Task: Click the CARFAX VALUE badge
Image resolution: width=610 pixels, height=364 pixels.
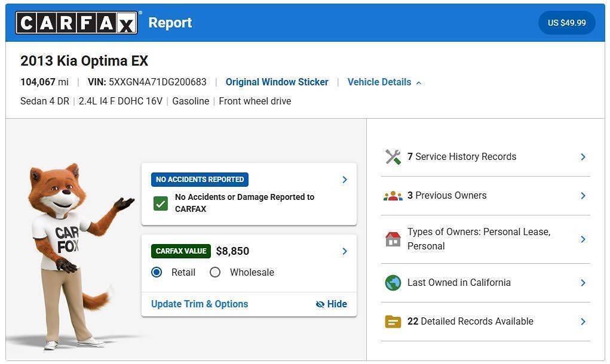Action: (181, 251)
